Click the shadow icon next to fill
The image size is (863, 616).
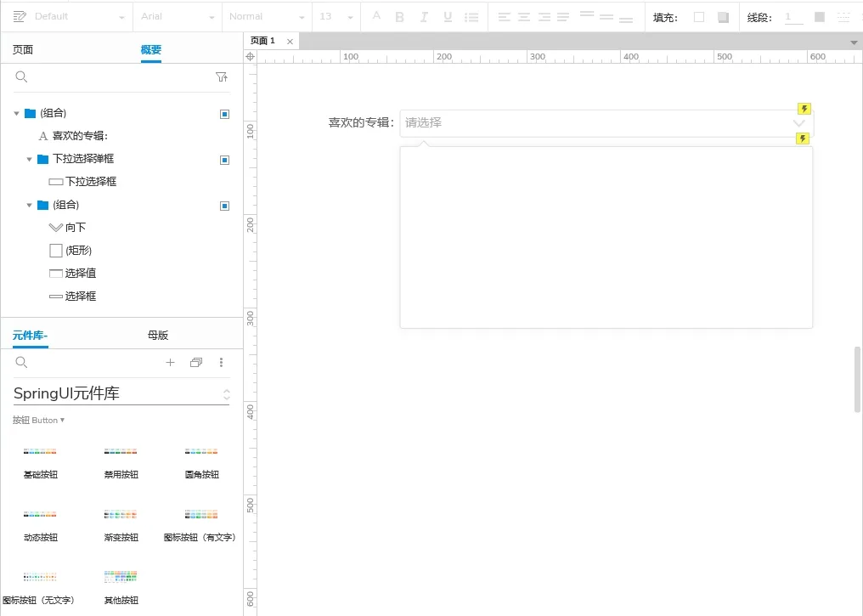(x=723, y=17)
